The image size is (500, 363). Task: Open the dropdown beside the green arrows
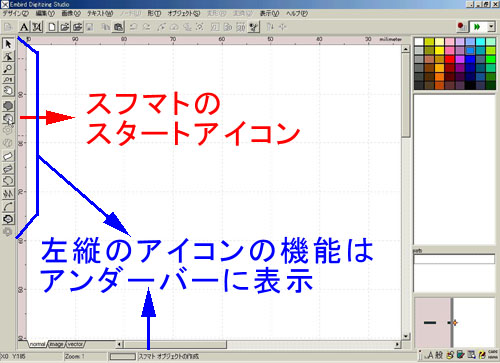click(x=491, y=27)
